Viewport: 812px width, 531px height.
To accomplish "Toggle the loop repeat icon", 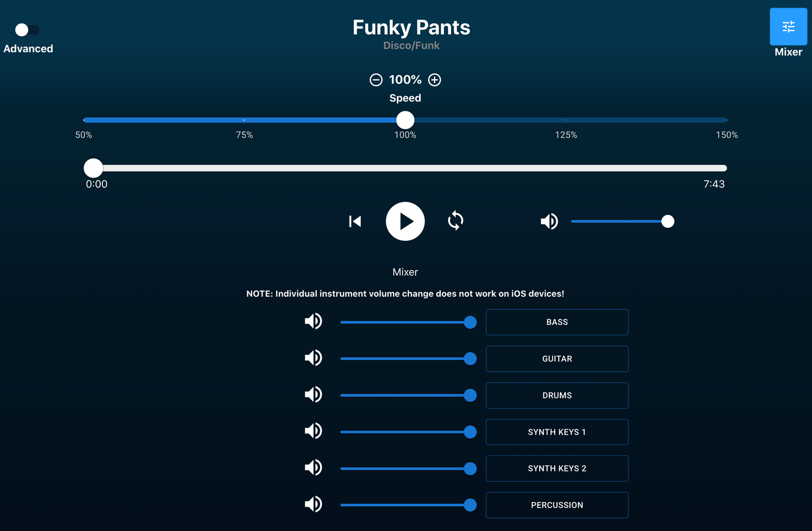I will click(x=456, y=221).
